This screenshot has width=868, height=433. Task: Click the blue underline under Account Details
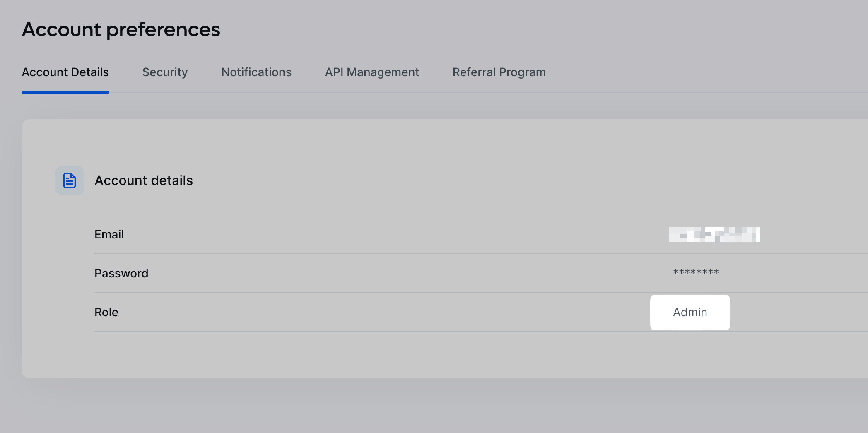pos(65,92)
